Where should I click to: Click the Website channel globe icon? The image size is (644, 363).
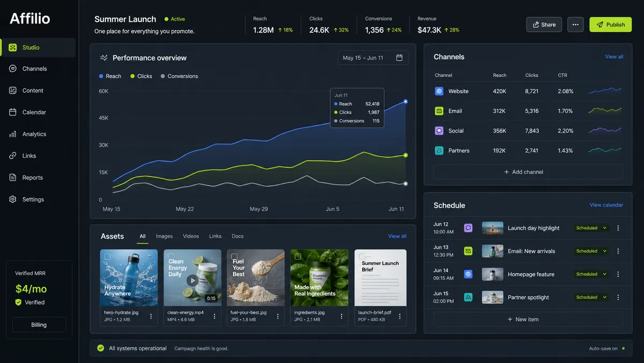pyautogui.click(x=439, y=91)
